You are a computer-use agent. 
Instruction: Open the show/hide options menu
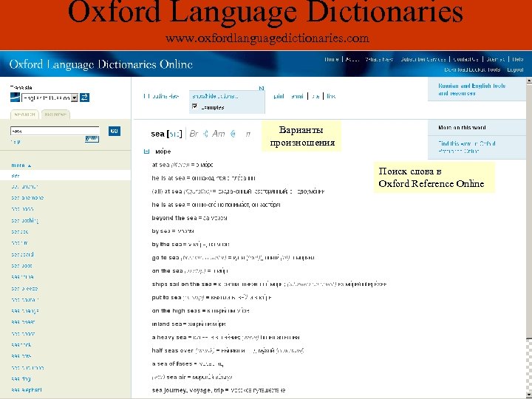215,96
